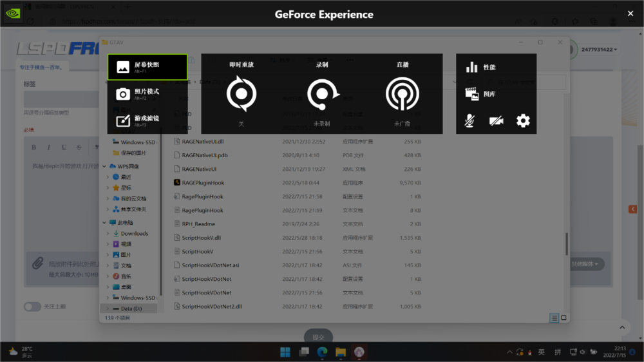Expand the WPS网盘 tree node
Screen dimensions: 644x362
coord(104,166)
